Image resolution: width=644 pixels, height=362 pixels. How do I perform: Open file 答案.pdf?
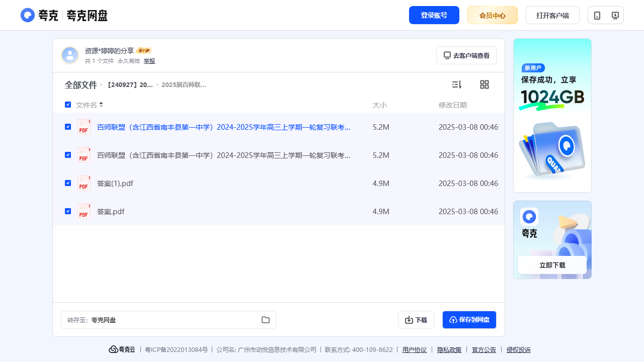click(111, 212)
